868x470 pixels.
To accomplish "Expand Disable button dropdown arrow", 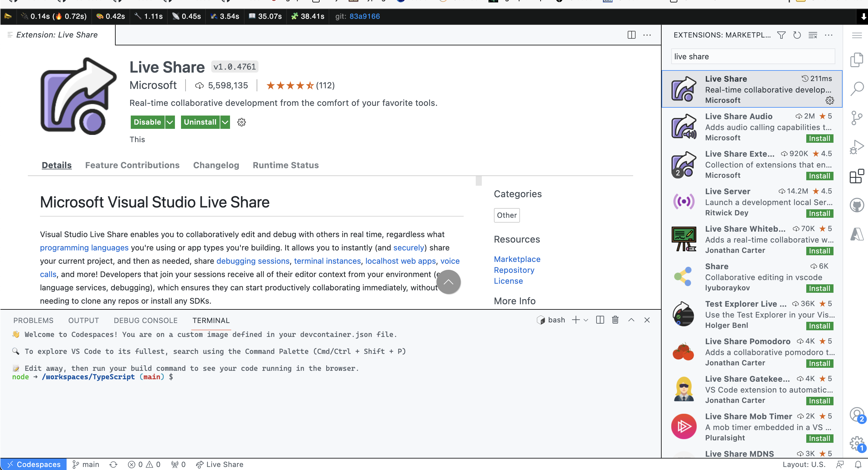I will pyautogui.click(x=170, y=122).
